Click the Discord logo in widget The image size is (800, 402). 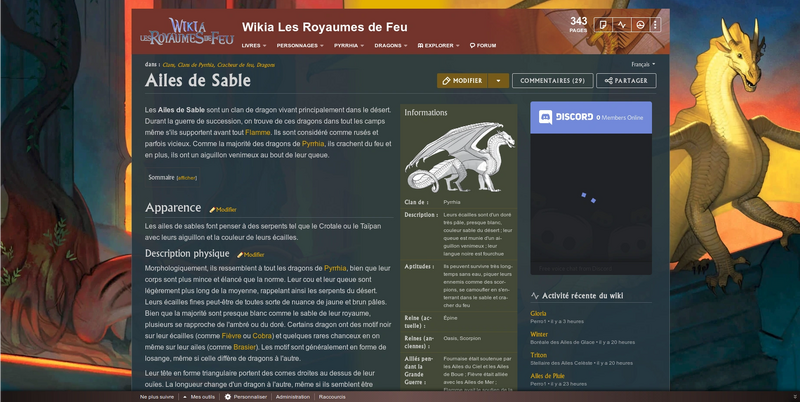(545, 117)
